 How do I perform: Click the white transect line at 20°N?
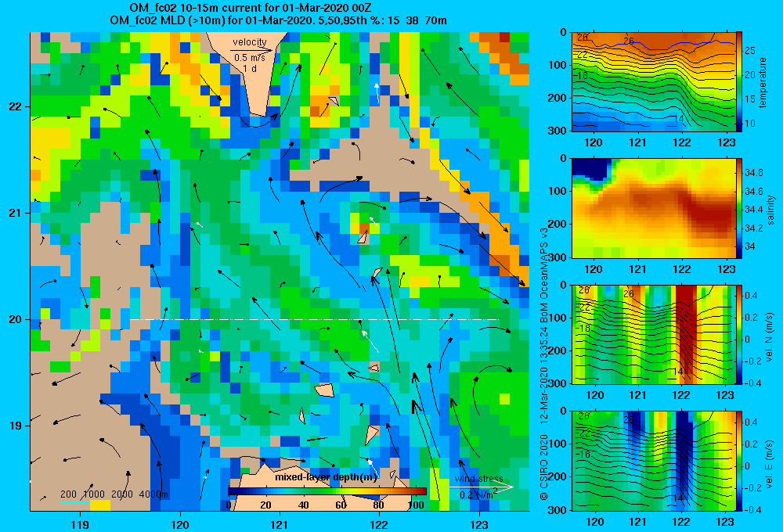click(314, 319)
